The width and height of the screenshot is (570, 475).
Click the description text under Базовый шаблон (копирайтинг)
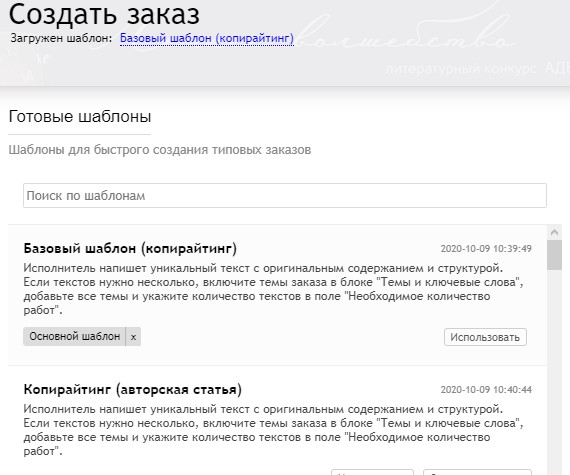273,289
